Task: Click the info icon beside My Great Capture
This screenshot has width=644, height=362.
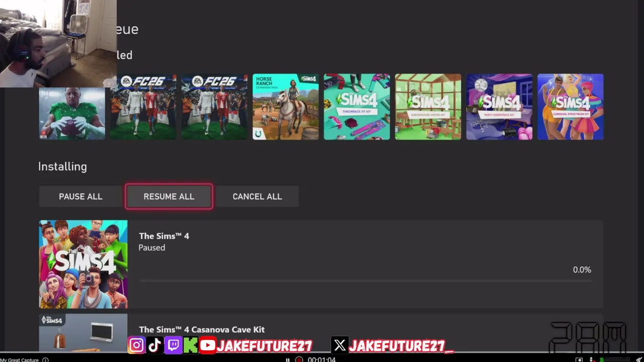Action: [45, 360]
